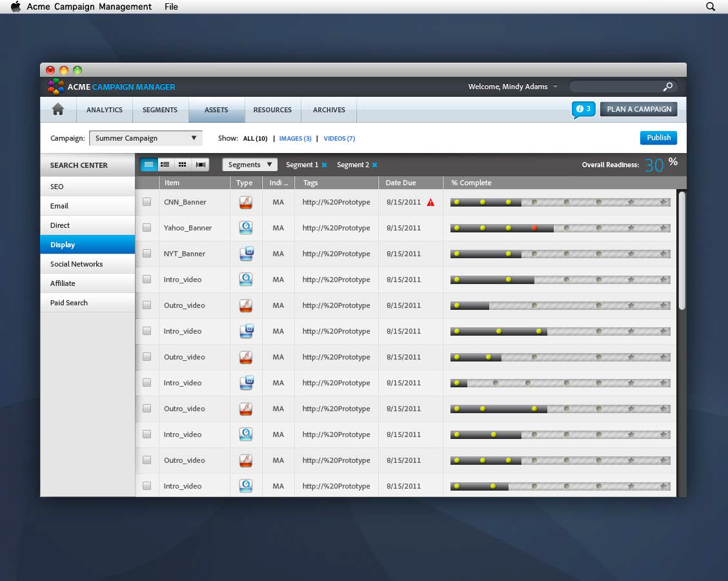Select SEO in the Search Center
The width and height of the screenshot is (728, 581).
point(88,186)
